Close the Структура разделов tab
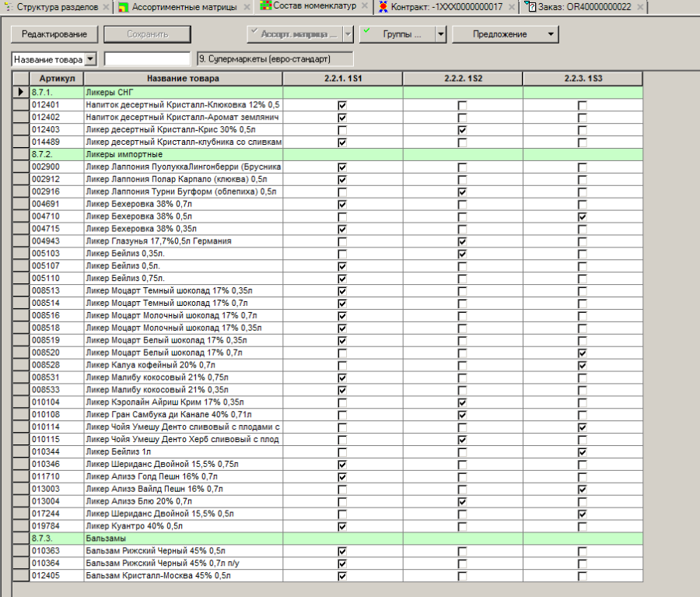The image size is (700, 597). coord(106,7)
